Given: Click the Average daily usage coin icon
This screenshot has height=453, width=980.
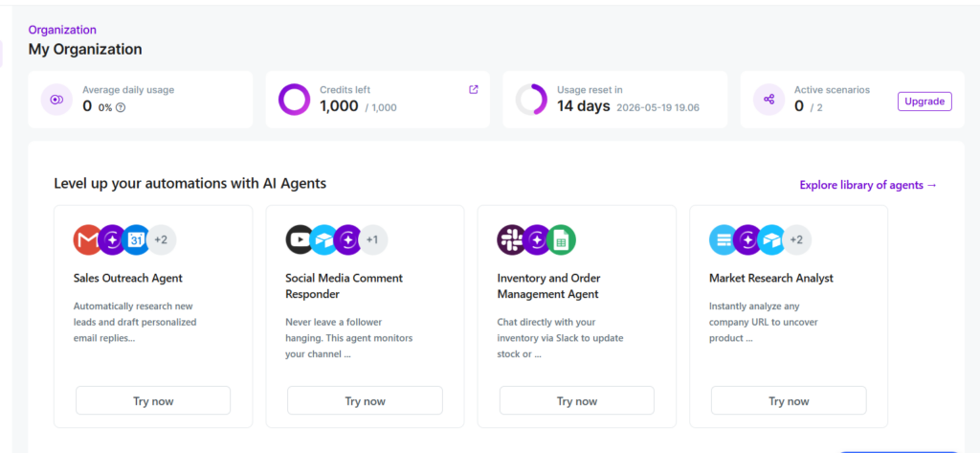Looking at the screenshot, I should pyautogui.click(x=56, y=100).
